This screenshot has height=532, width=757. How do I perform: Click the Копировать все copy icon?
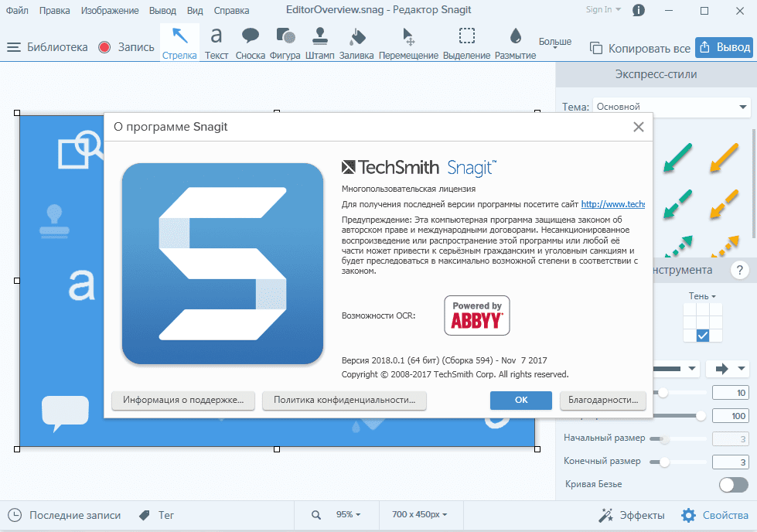pyautogui.click(x=596, y=48)
